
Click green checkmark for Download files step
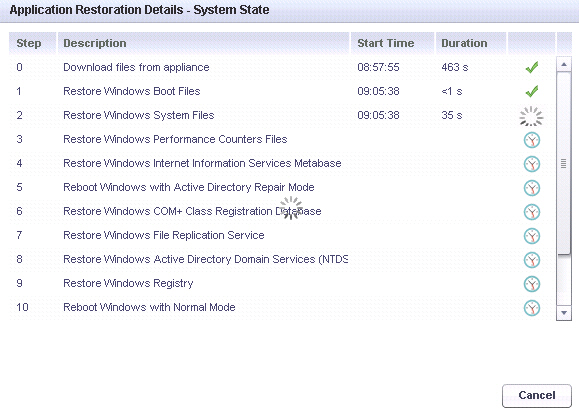click(532, 67)
